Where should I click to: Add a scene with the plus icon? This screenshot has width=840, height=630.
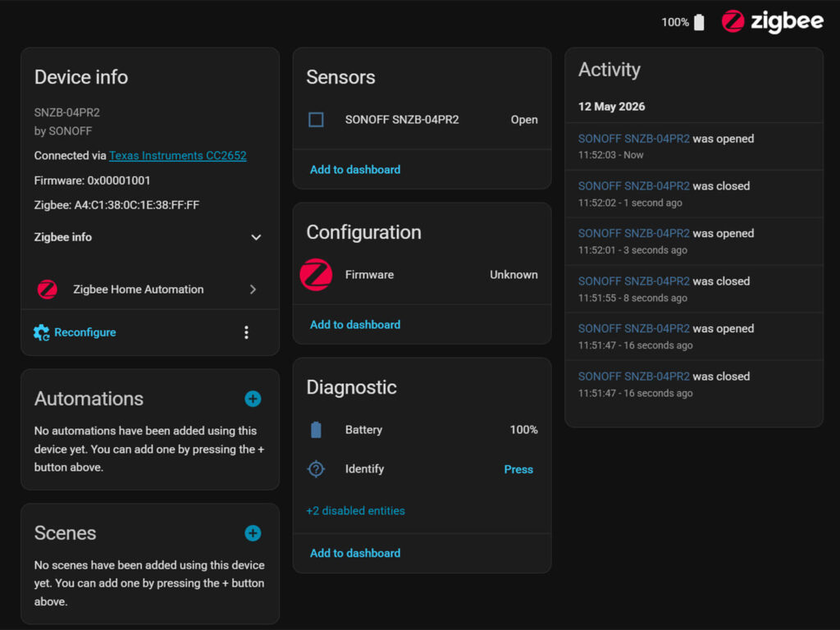[x=253, y=533]
